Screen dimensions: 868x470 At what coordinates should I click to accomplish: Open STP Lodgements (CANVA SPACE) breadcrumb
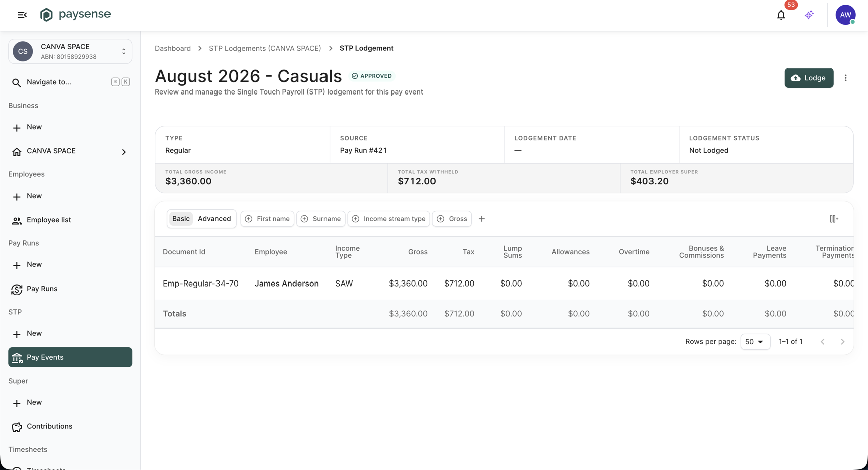pyautogui.click(x=265, y=48)
